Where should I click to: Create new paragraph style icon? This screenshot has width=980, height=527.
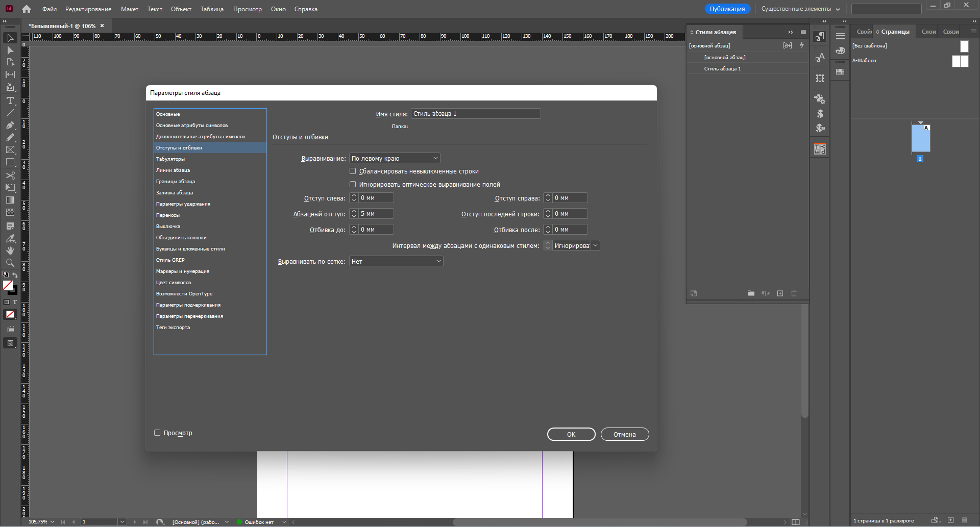coord(780,293)
